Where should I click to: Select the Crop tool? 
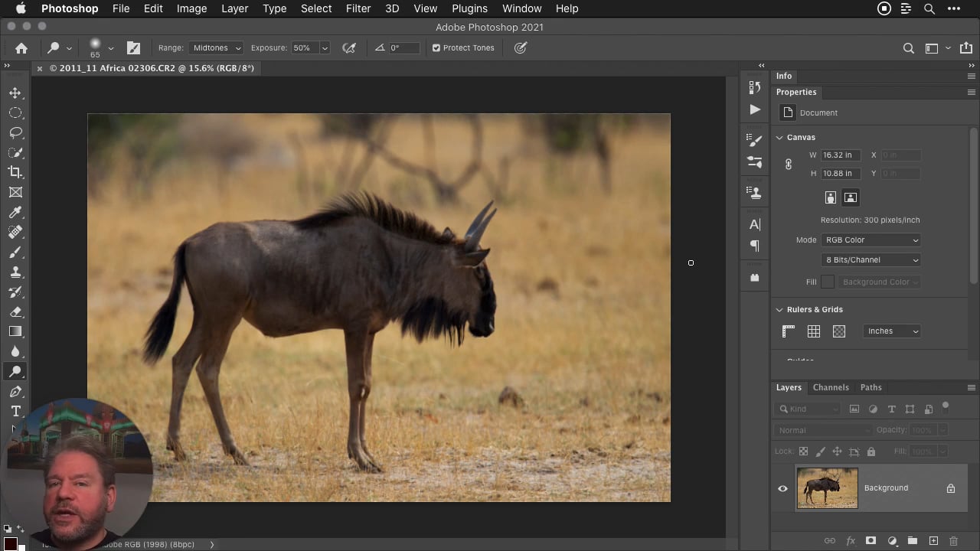15,172
